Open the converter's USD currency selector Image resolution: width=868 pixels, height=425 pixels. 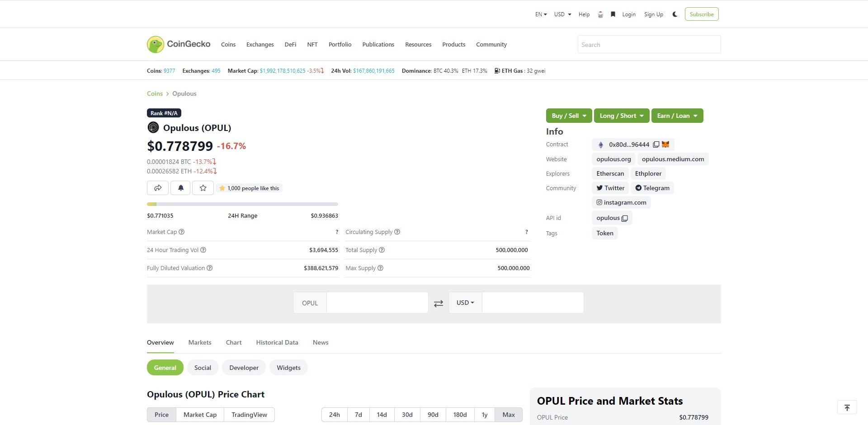pos(465,303)
